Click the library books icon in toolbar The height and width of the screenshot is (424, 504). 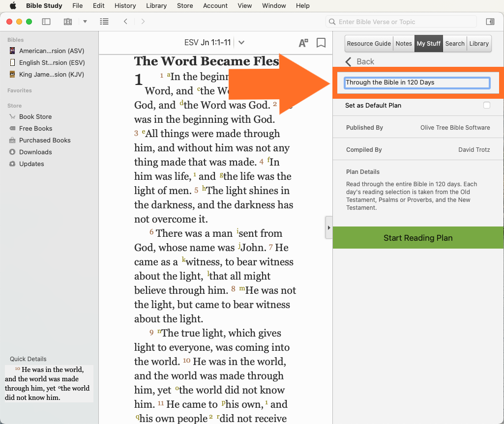[68, 22]
